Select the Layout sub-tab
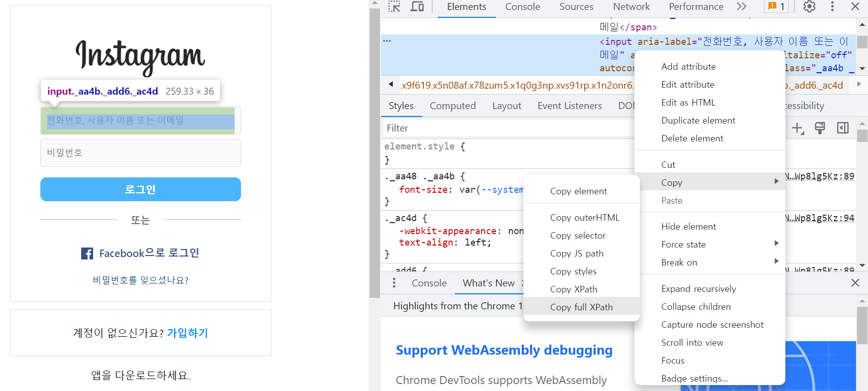 (x=506, y=106)
